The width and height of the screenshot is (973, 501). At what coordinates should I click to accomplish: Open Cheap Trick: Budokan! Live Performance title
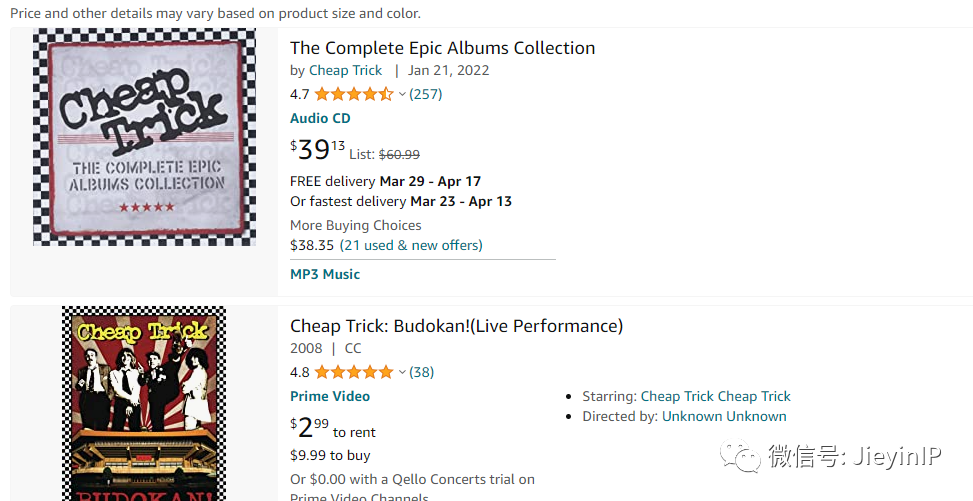456,326
